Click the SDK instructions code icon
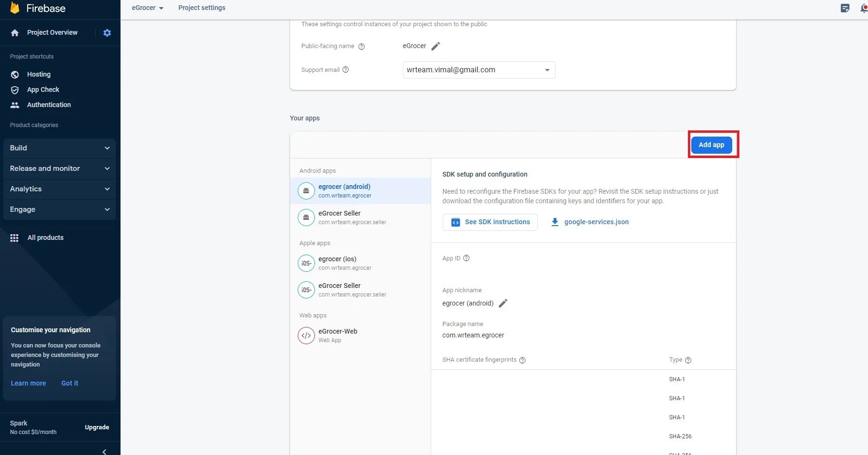This screenshot has height=455, width=868. [455, 222]
